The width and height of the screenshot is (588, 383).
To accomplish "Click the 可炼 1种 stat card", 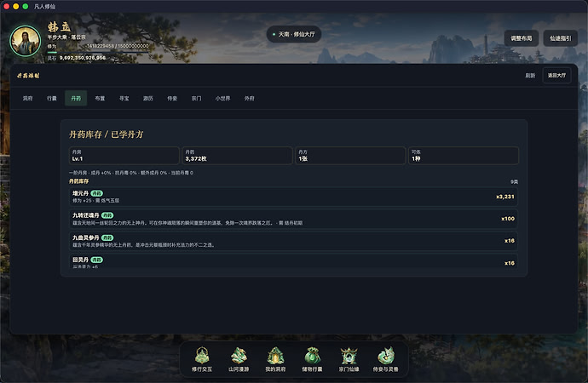I will click(x=464, y=156).
